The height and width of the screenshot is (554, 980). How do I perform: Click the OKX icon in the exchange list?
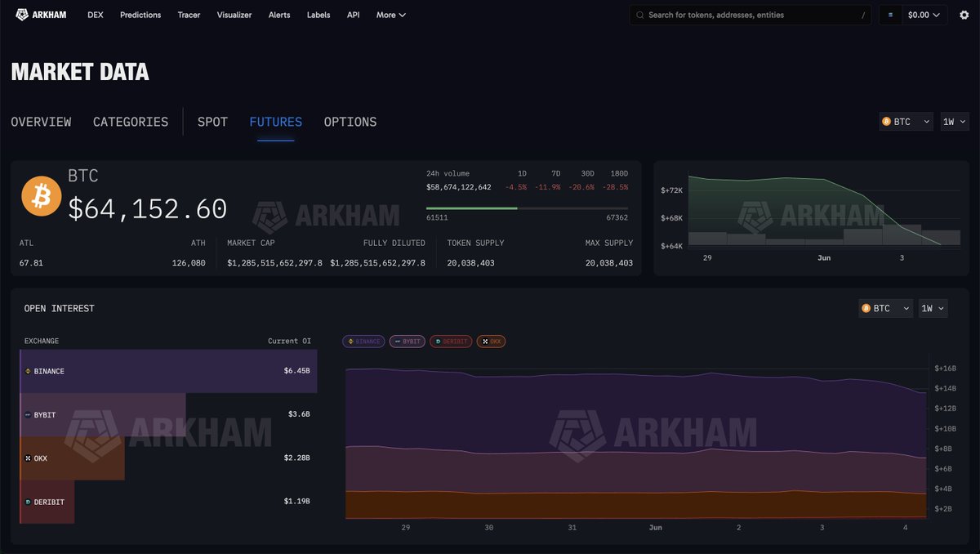click(x=28, y=458)
